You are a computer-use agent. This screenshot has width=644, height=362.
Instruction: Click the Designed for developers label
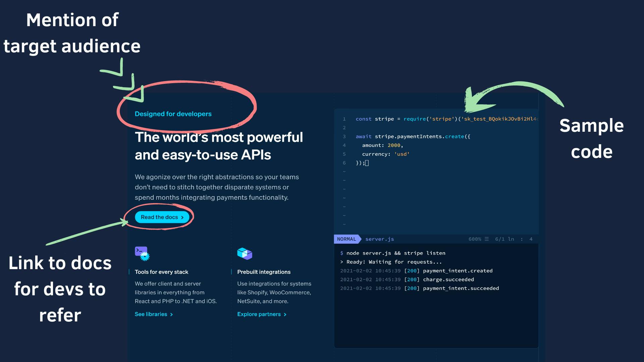click(173, 114)
